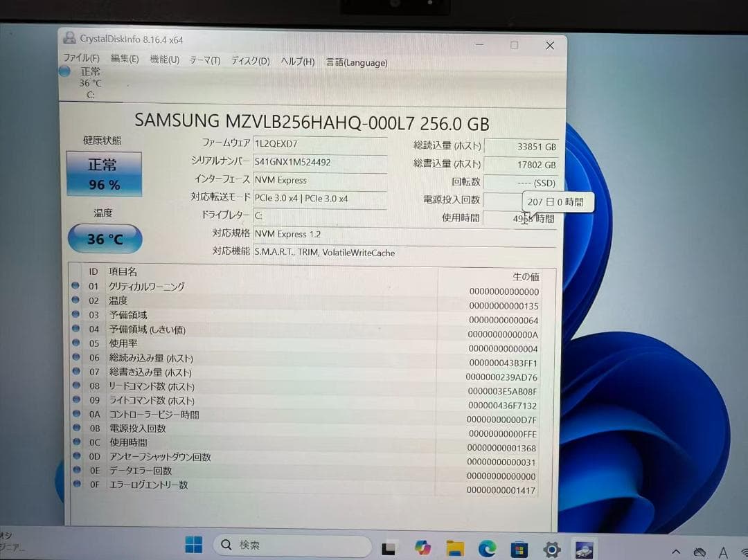Screen dimensions: 748x560
Task: Open the Windows Start menu
Action: [194, 544]
